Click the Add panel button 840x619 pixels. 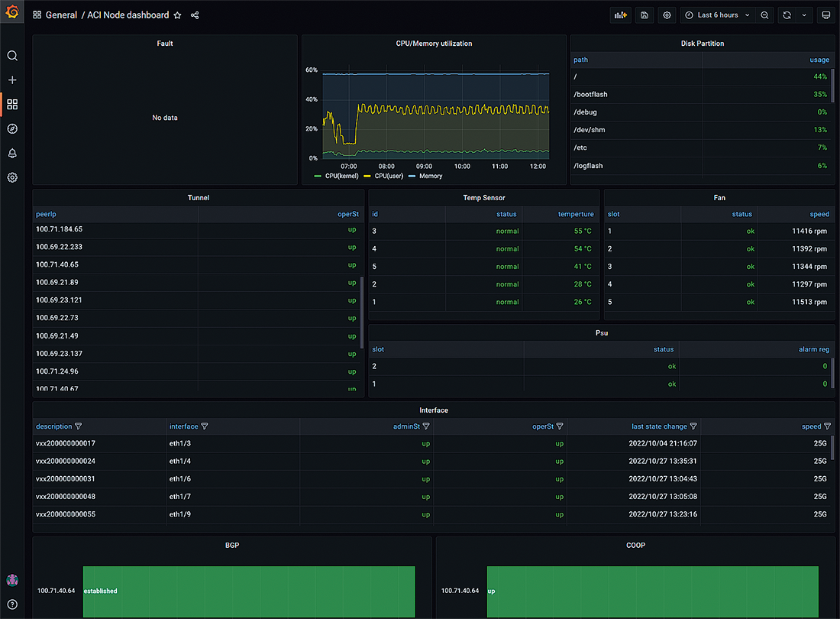[x=621, y=15]
